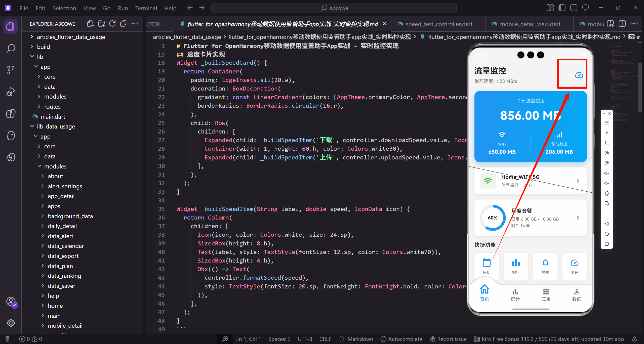The image size is (644, 344).
Task: Go forward with the navigation arrow
Action: click(x=202, y=8)
